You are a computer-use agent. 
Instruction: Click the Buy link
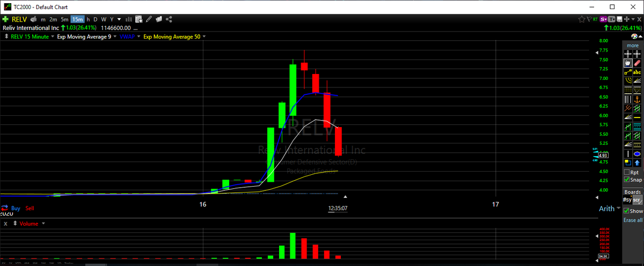[16, 208]
